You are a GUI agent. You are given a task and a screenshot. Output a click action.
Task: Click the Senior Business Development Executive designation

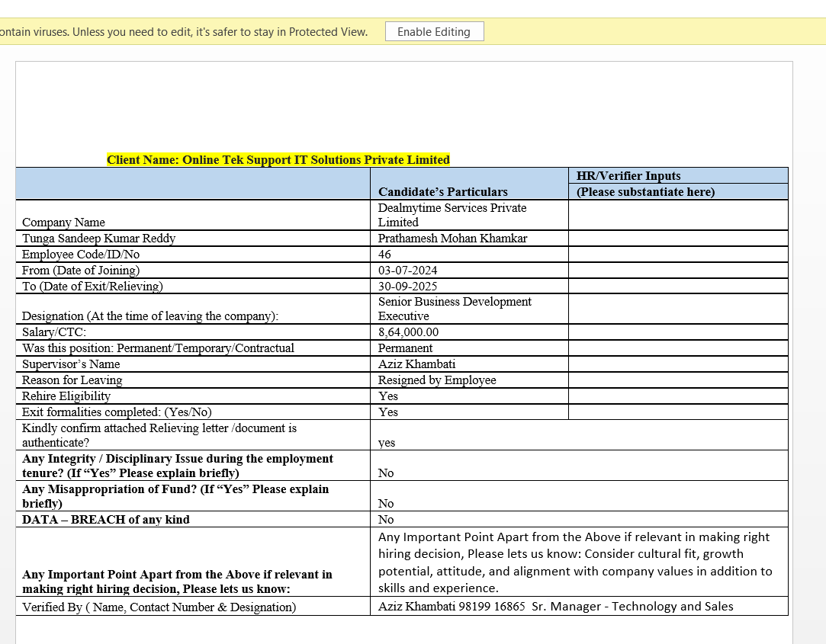[455, 309]
